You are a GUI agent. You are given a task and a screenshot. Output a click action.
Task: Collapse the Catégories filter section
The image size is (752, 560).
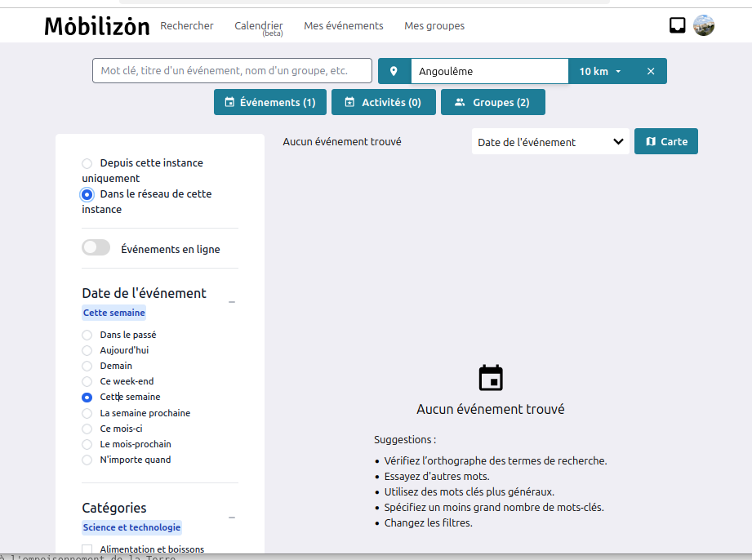[x=232, y=517]
